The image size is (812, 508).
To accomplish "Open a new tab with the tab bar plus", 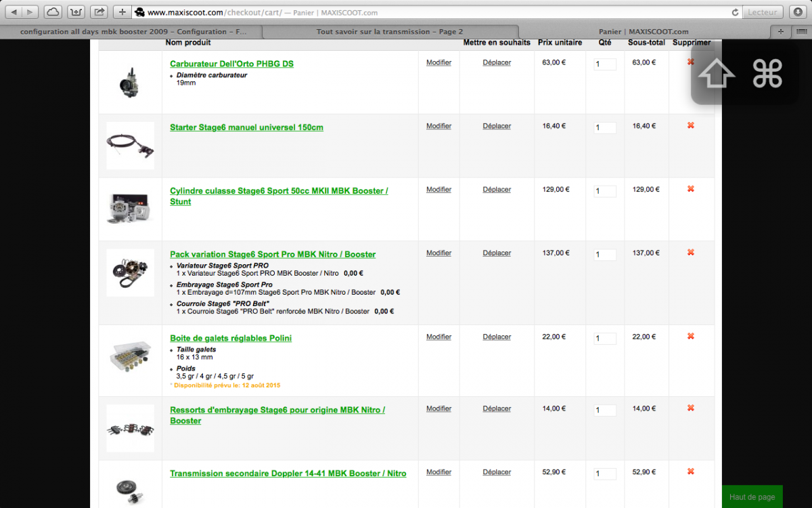I will pyautogui.click(x=781, y=32).
